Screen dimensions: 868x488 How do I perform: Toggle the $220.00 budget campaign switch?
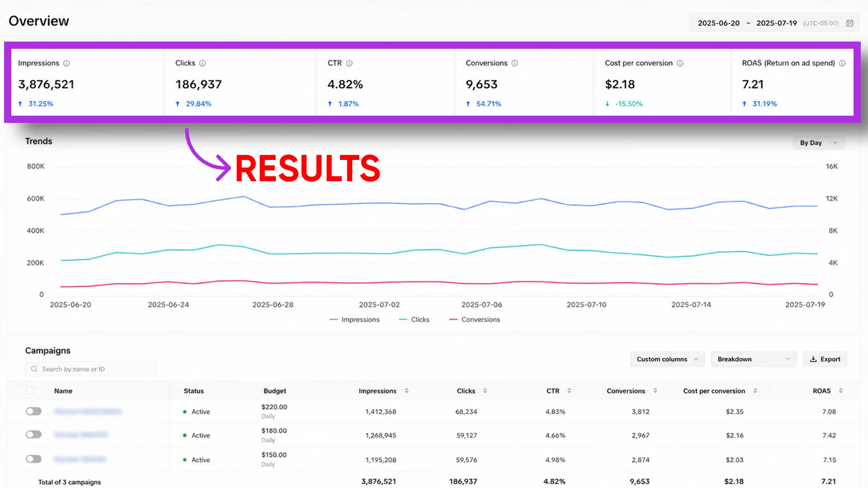(x=33, y=411)
